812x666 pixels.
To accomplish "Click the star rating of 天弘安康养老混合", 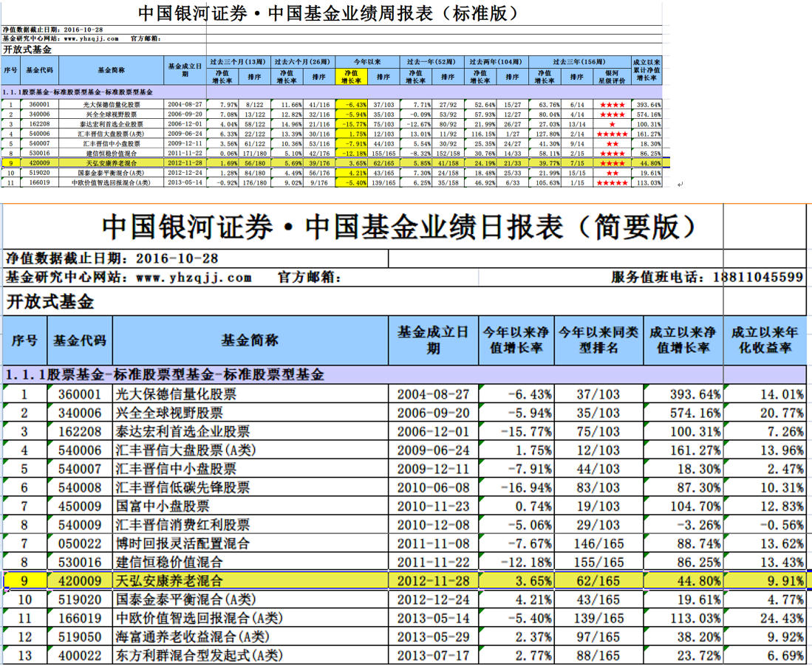I will (x=612, y=163).
